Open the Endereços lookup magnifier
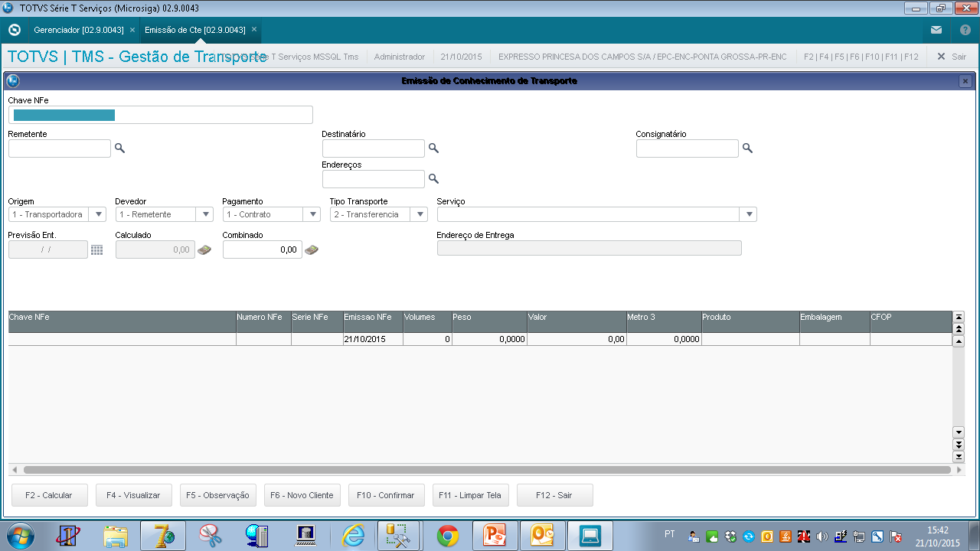The width and height of the screenshot is (980, 551). (433, 178)
